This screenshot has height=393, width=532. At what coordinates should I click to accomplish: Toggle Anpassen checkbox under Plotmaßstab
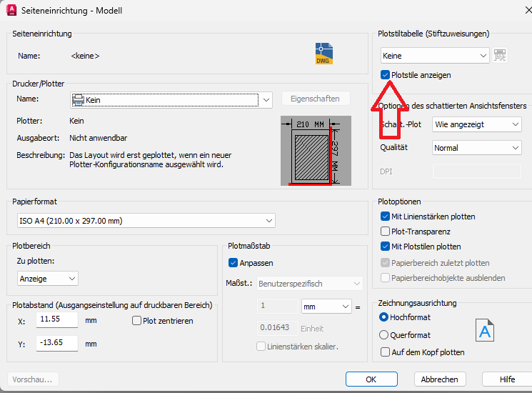click(233, 263)
